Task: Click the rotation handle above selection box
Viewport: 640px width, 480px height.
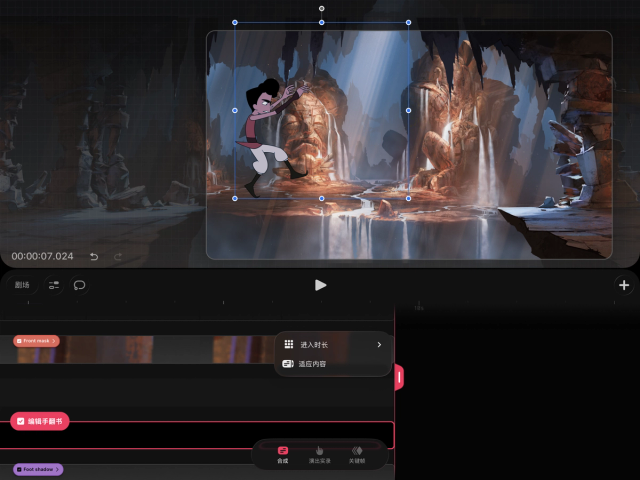Action: [x=322, y=9]
